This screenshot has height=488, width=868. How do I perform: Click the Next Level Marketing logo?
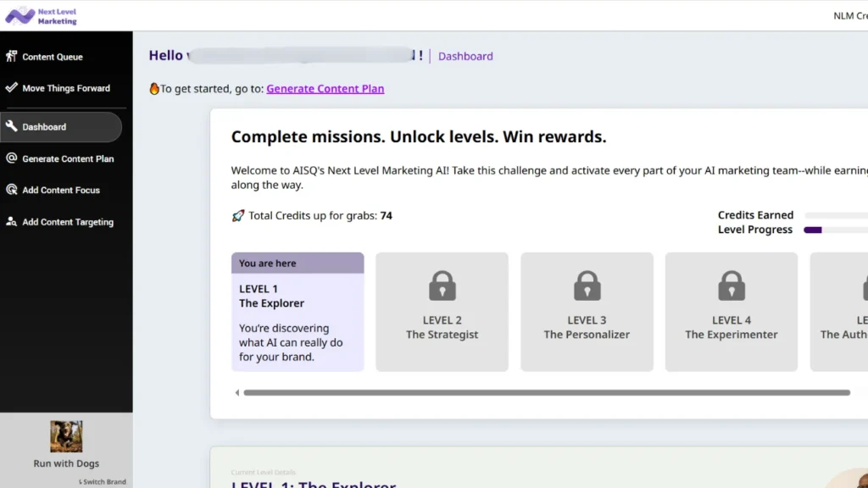point(41,15)
